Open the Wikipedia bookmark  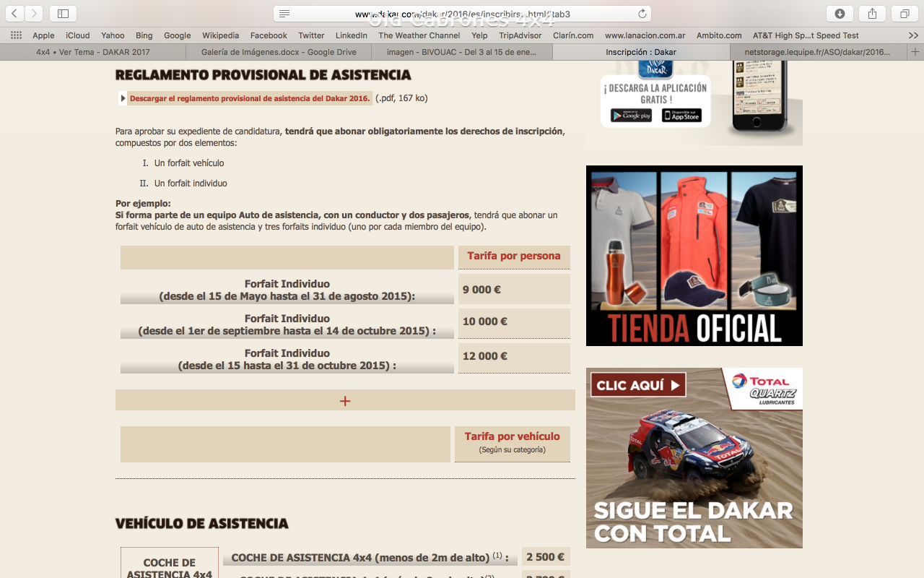click(x=220, y=35)
